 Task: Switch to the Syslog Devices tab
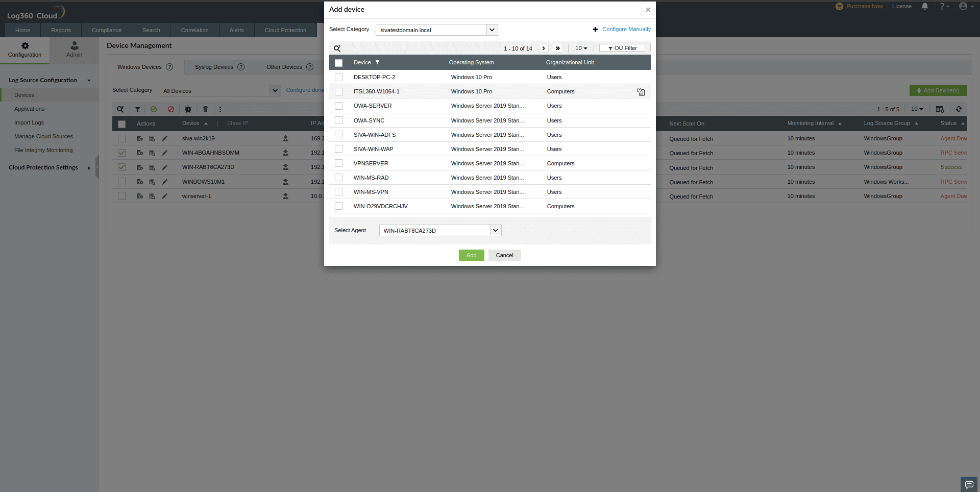214,67
